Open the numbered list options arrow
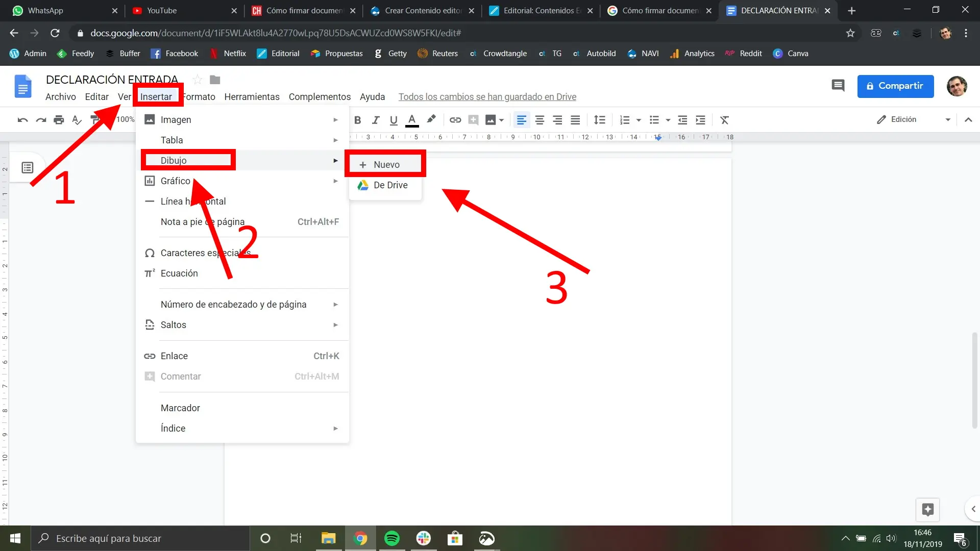Viewport: 980px width, 551px height. coord(639,120)
